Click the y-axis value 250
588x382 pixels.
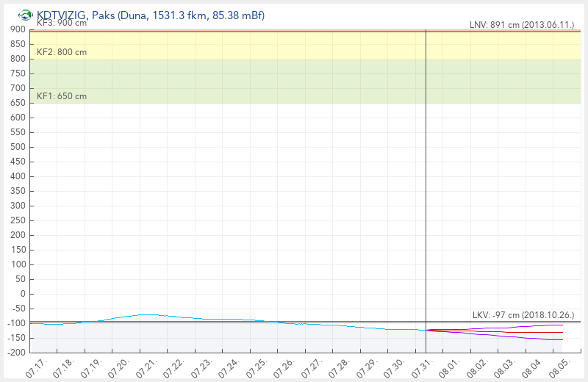pyautogui.click(x=18, y=220)
